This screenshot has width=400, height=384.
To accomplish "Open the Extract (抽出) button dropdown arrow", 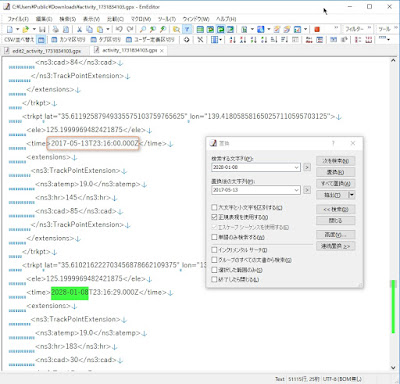I will pos(351,195).
